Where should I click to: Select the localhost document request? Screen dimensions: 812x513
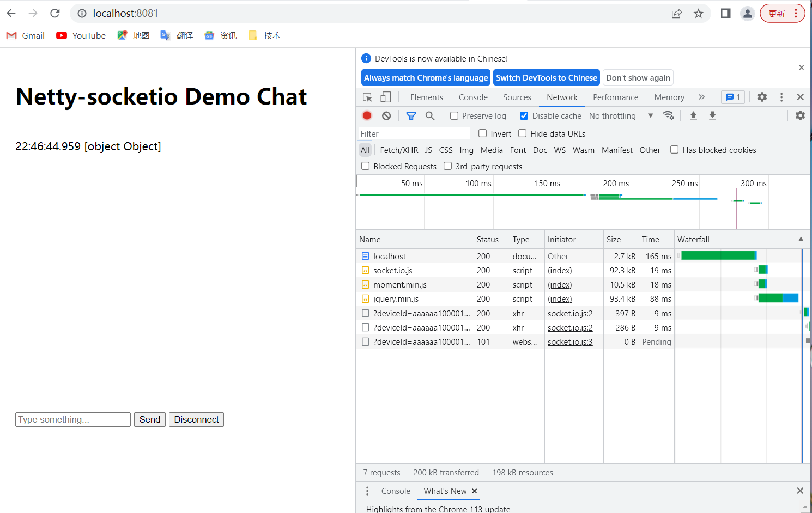point(583,256)
